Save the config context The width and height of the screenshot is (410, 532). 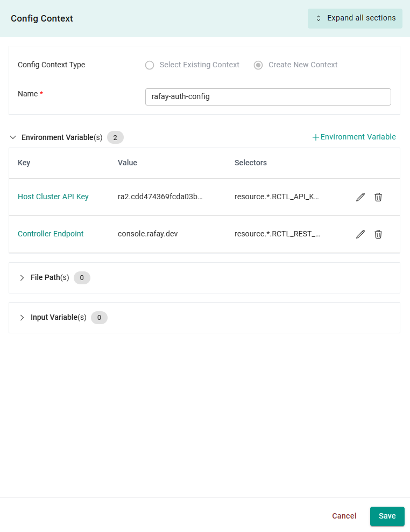387,516
